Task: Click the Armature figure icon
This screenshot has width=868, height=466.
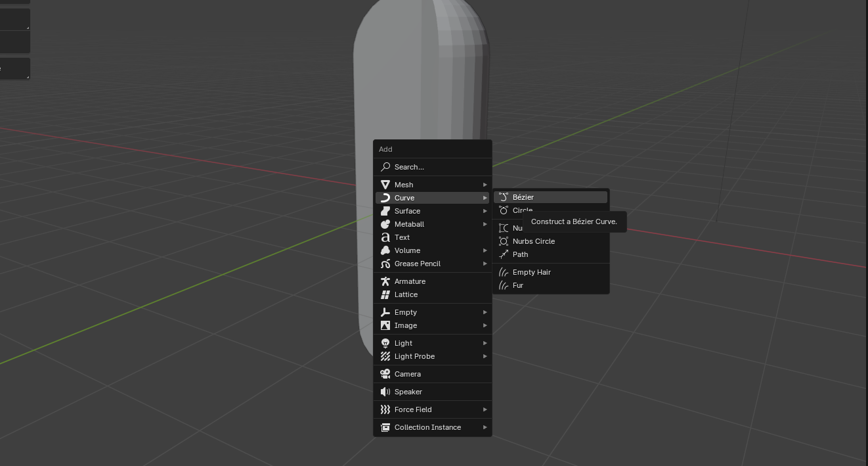Action: pos(385,281)
